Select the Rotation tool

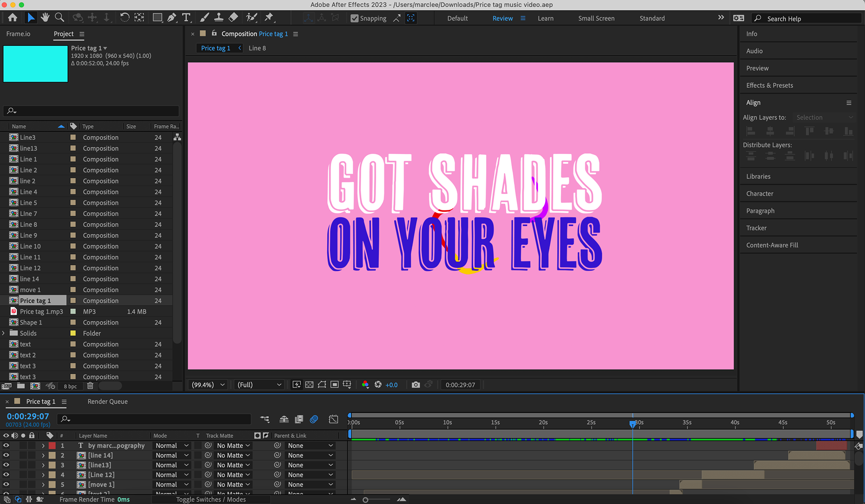[x=124, y=18]
